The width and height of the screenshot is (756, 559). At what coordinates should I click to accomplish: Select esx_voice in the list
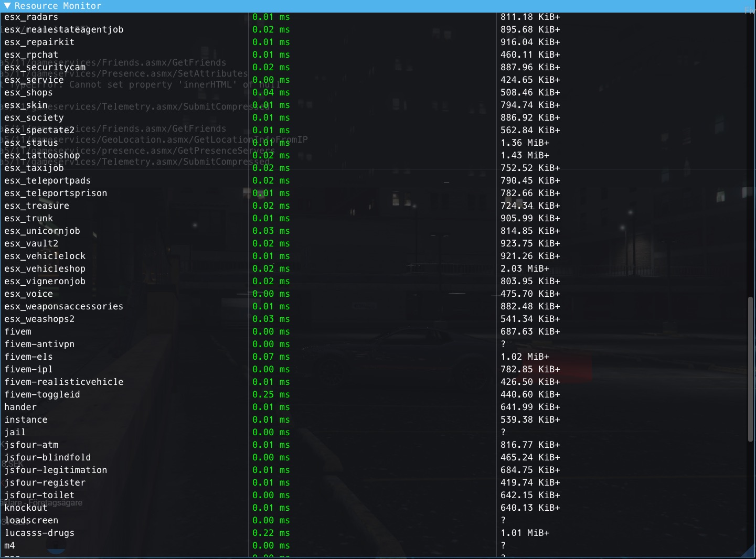pos(29,294)
